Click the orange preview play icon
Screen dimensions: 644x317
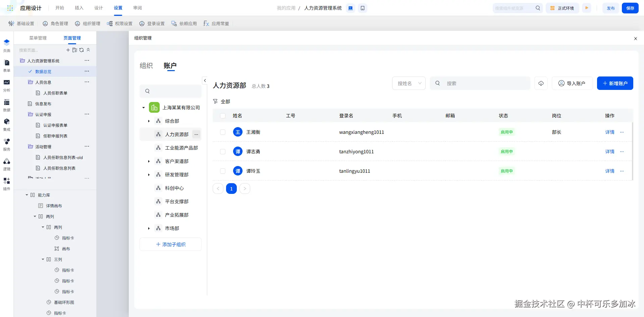(x=587, y=8)
